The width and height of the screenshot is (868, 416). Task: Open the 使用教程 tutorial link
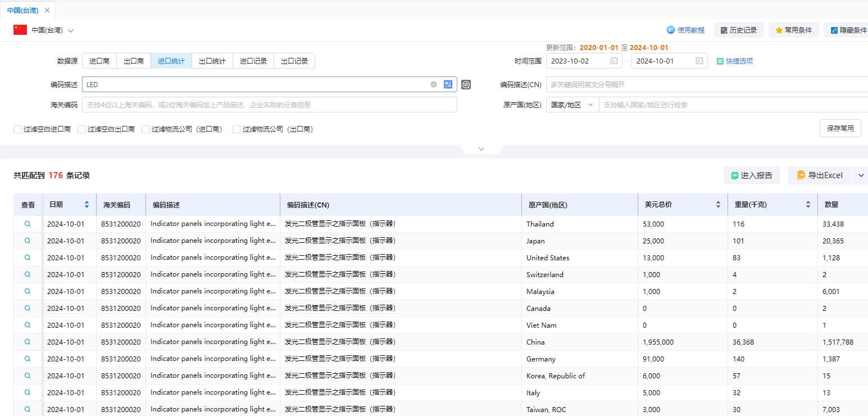tap(685, 30)
